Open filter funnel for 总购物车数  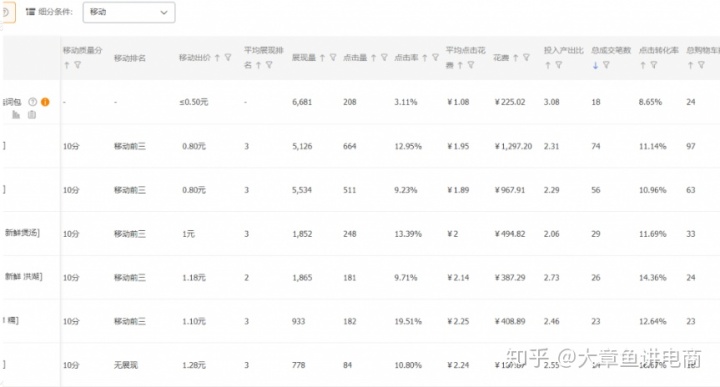tap(701, 65)
